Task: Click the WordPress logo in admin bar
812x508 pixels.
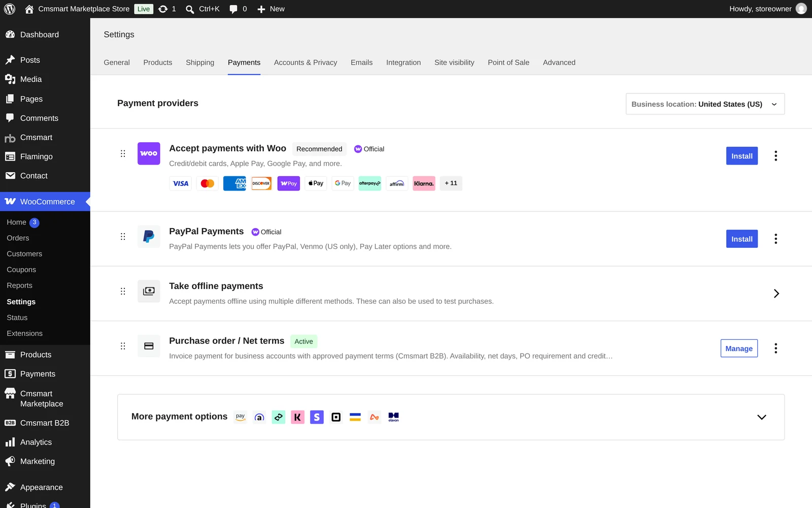Action: point(10,9)
